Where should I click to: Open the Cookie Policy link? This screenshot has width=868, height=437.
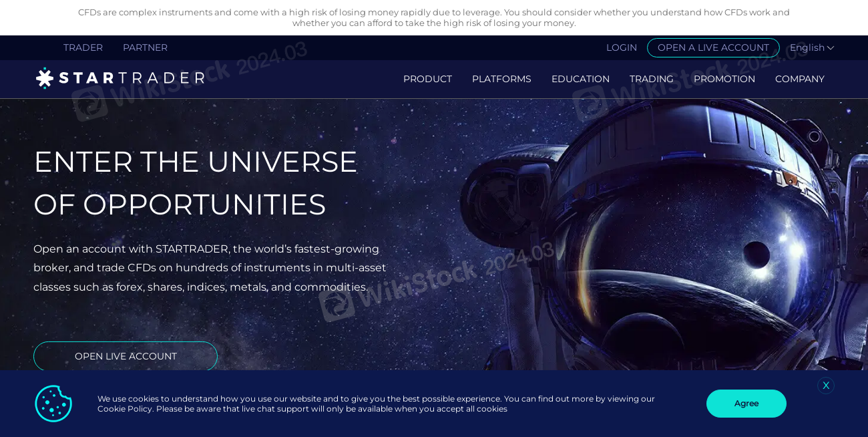[x=124, y=408]
